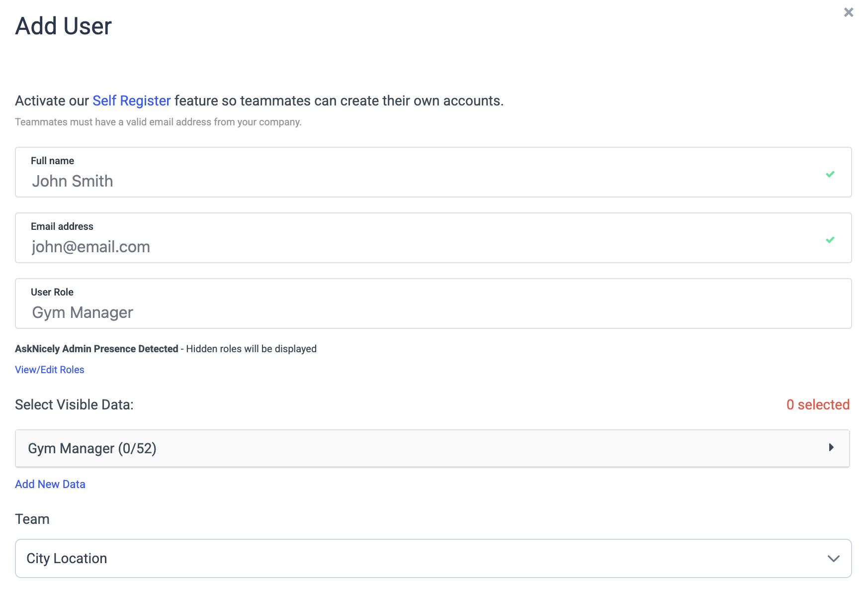Open View/Edit Roles
This screenshot has width=868, height=593.
[x=50, y=370]
